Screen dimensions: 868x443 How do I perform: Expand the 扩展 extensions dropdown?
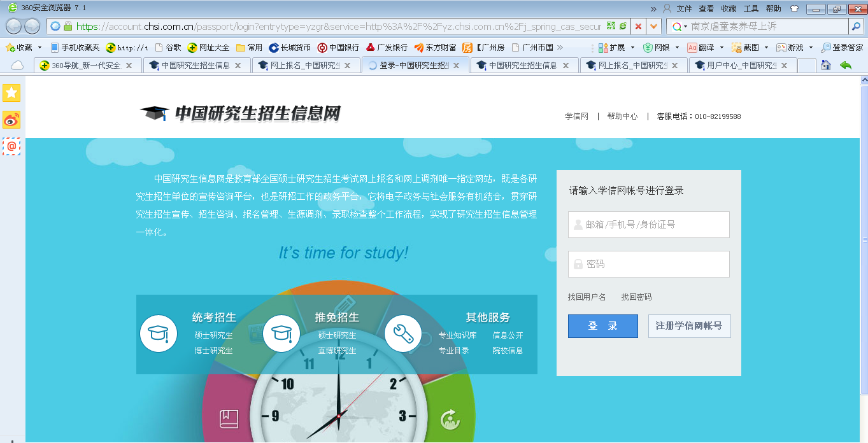coord(633,48)
